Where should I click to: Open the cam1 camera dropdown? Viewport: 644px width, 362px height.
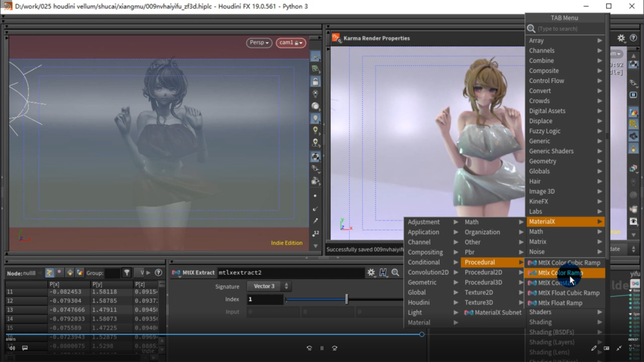tap(291, 43)
